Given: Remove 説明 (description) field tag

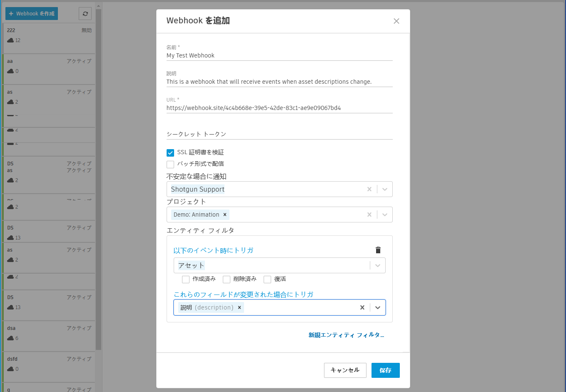Looking at the screenshot, I should pyautogui.click(x=239, y=307).
